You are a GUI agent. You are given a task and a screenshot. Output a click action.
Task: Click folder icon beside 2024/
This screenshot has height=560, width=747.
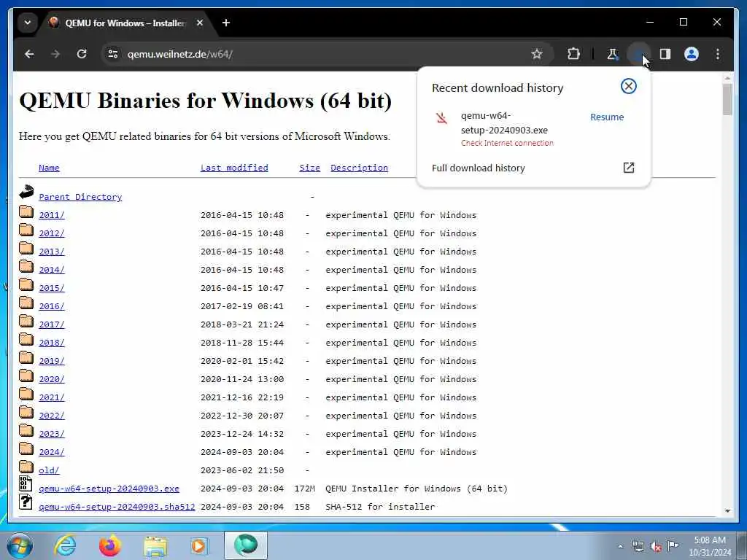tap(26, 448)
